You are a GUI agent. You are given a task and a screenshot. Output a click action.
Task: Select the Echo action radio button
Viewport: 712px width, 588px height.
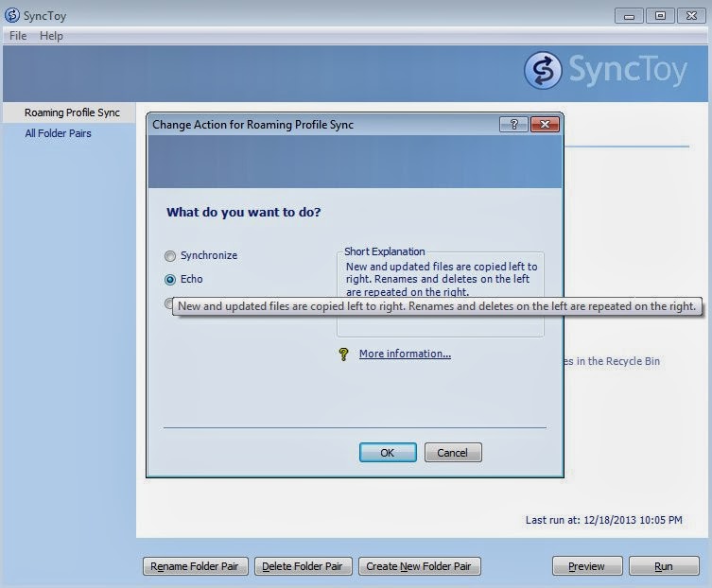coord(170,279)
